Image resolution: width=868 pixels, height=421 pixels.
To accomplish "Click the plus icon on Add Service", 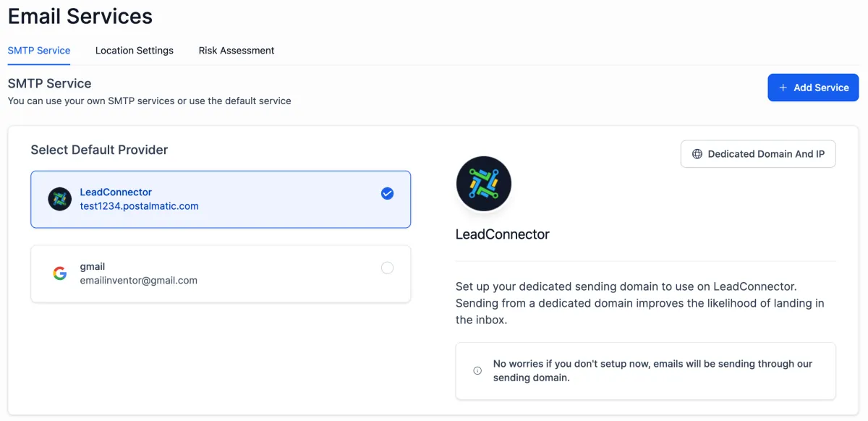I will click(x=782, y=88).
